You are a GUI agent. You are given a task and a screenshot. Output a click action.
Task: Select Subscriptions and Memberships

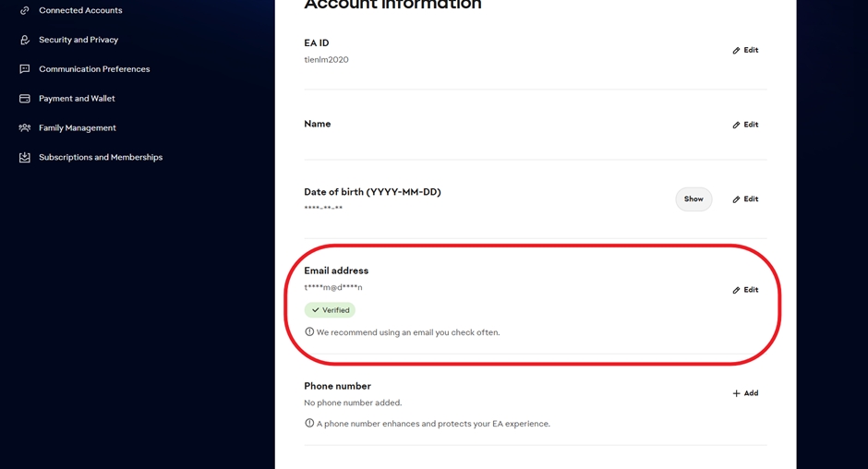101,158
